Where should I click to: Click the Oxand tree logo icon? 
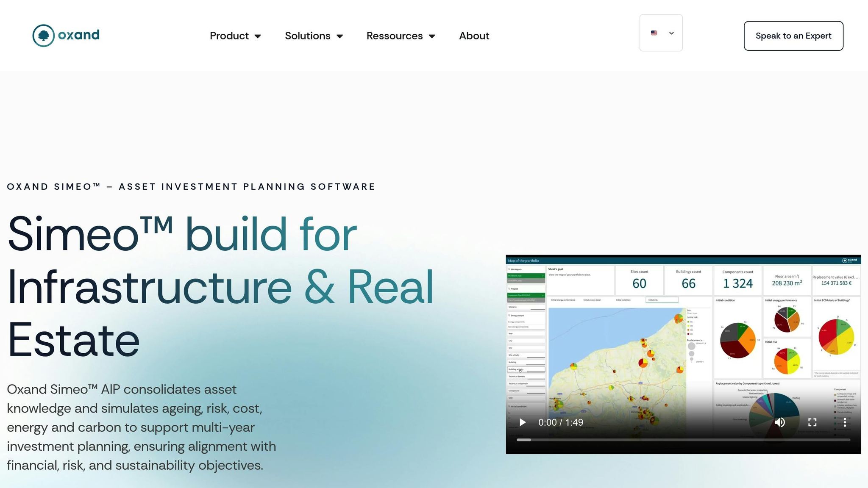[x=43, y=36]
